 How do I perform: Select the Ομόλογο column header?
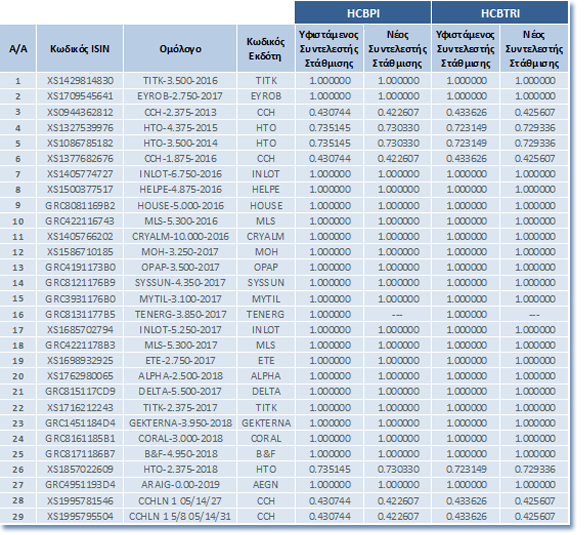coord(180,49)
